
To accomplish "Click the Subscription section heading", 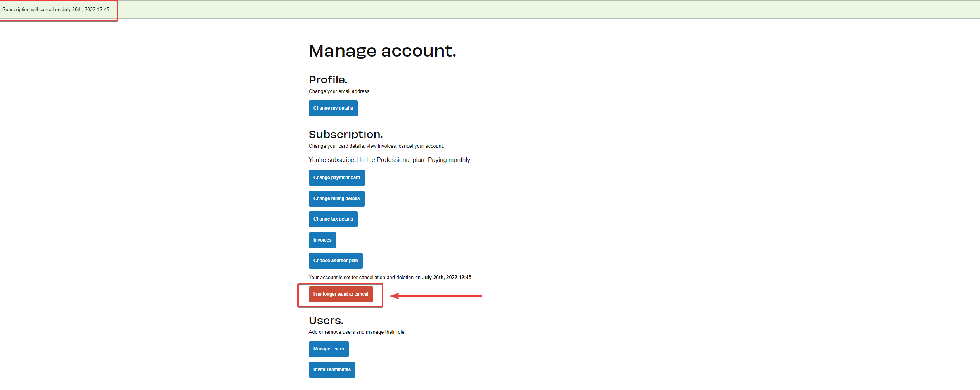I will [345, 135].
